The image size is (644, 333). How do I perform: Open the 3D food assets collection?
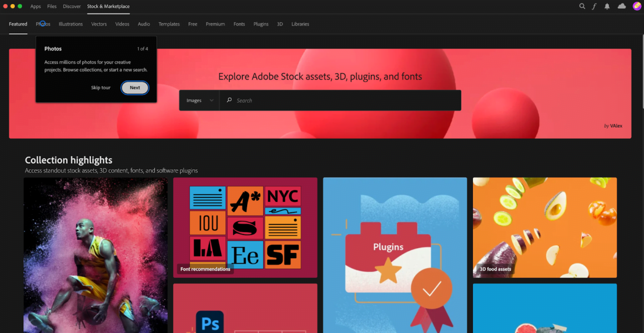[x=544, y=228]
